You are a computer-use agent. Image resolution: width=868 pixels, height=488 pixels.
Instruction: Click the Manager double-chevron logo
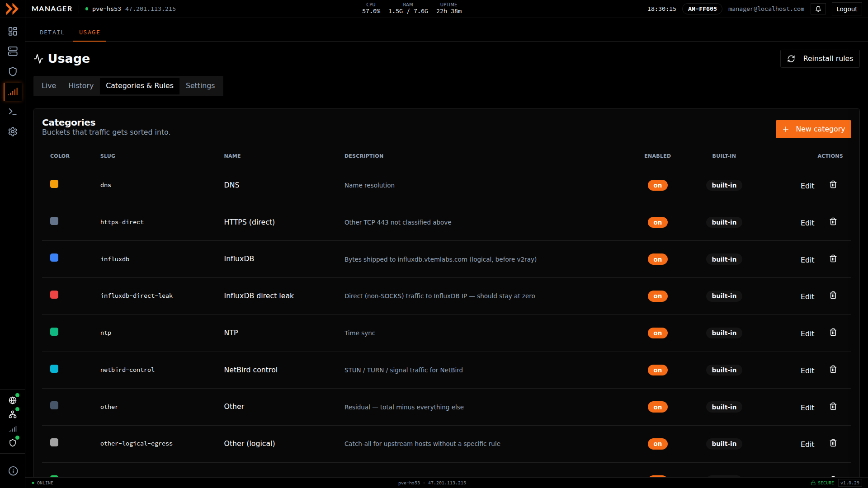click(12, 9)
